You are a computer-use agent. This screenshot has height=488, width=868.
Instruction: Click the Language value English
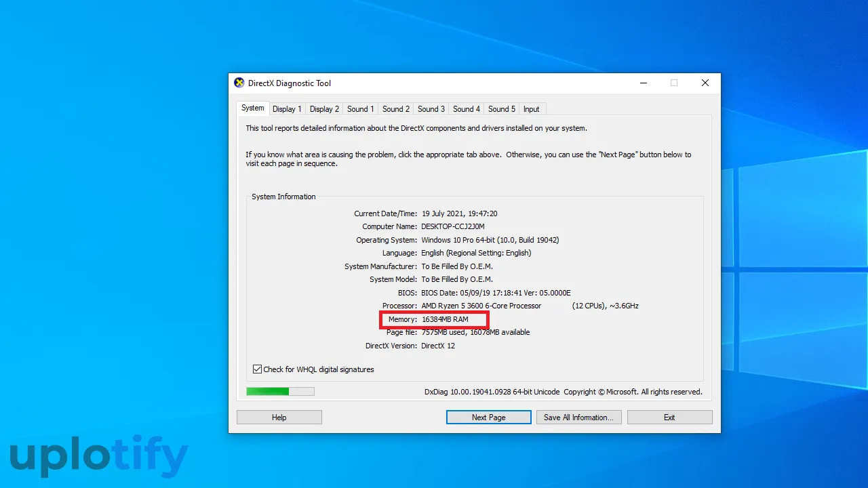[x=476, y=253]
